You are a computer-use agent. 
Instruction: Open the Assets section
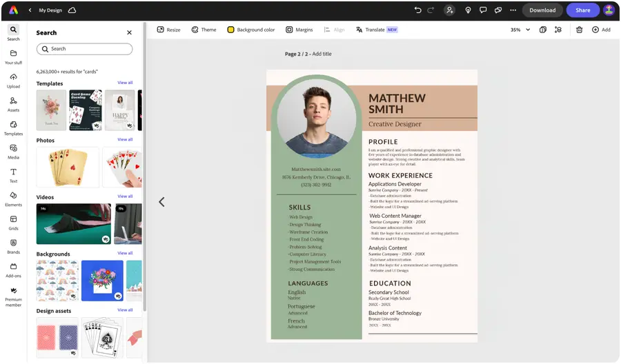click(x=13, y=105)
